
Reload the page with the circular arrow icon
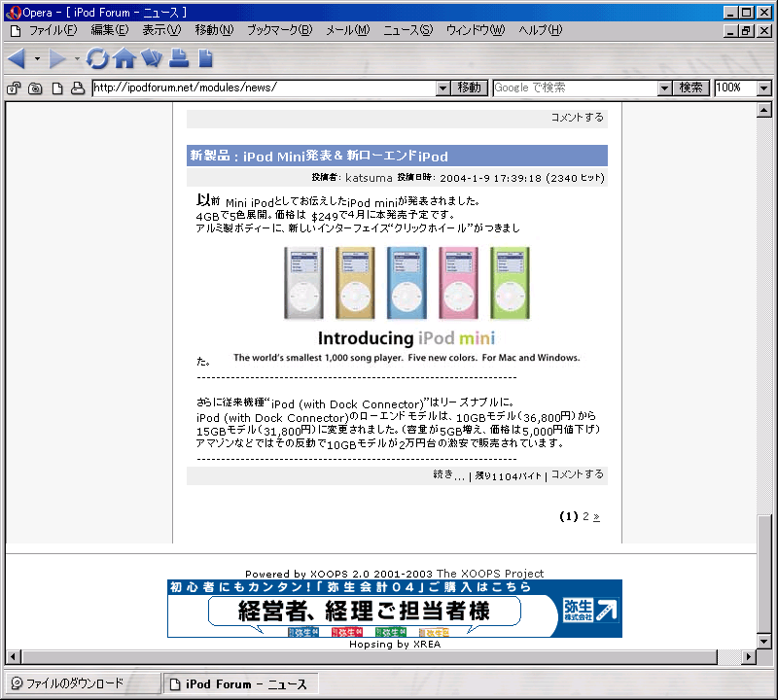(97, 58)
